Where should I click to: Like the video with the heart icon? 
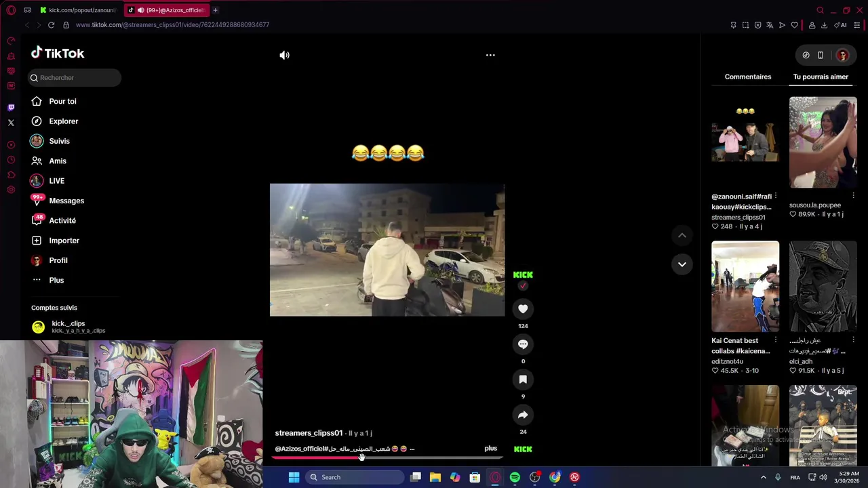click(523, 309)
